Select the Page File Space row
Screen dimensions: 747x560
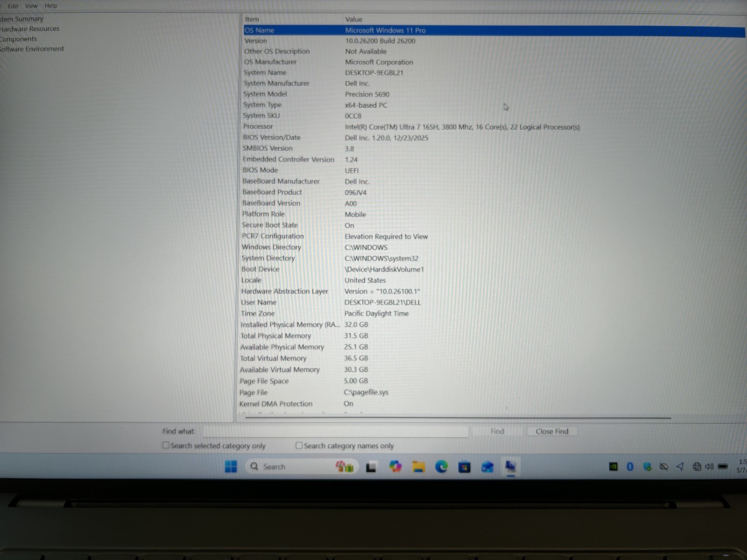click(x=494, y=381)
